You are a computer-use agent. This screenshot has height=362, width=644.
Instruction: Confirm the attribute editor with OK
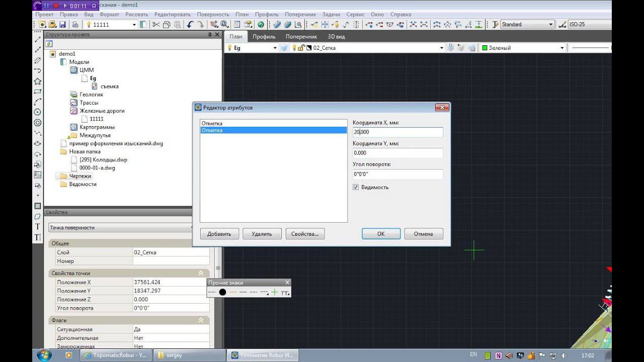tap(381, 234)
